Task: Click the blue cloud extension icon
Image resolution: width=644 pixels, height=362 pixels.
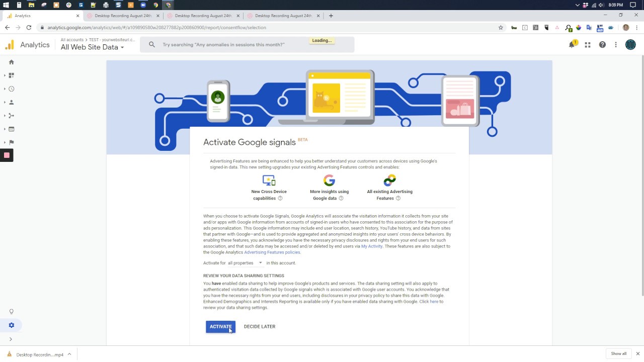Action: pos(611,28)
